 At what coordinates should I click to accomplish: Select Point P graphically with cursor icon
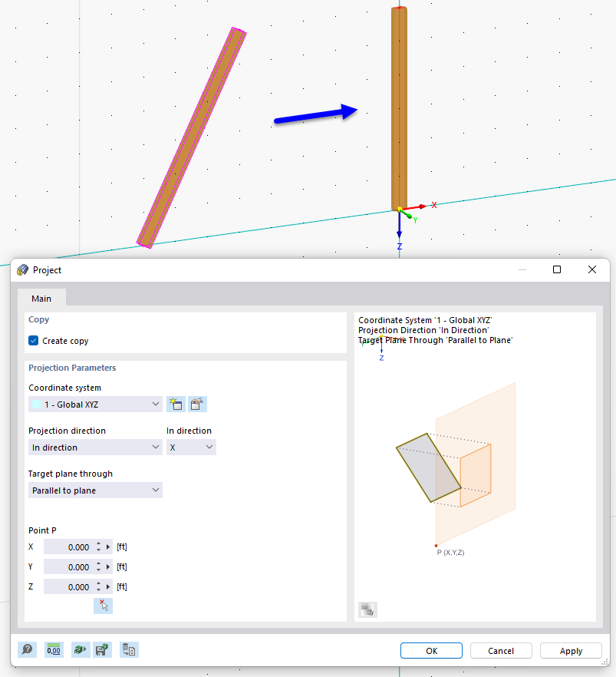tap(104, 606)
